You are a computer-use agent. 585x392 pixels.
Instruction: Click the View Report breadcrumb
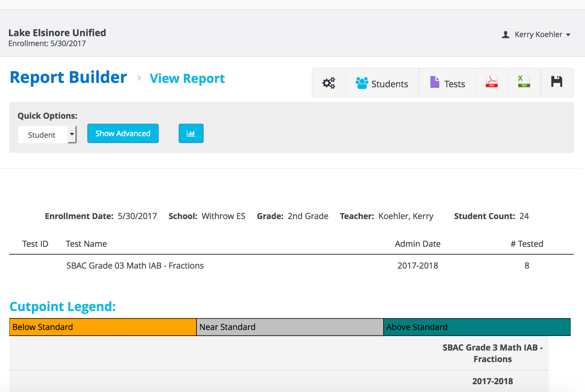(x=187, y=79)
